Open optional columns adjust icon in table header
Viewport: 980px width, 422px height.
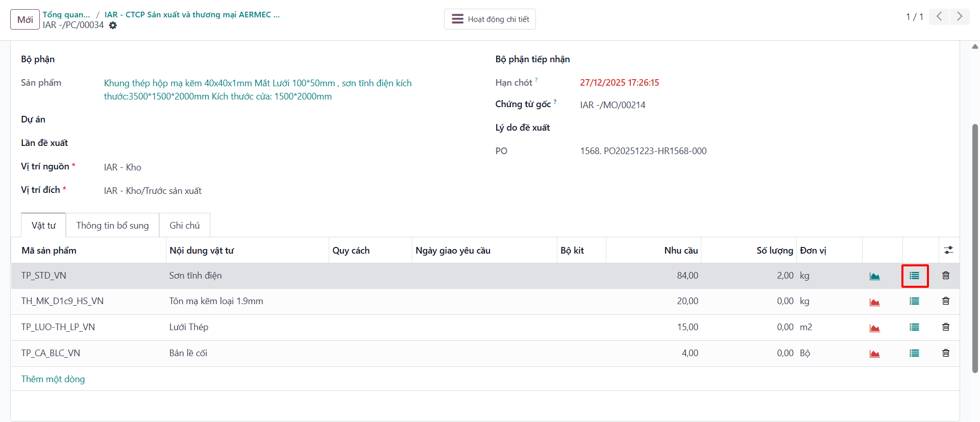[948, 250]
